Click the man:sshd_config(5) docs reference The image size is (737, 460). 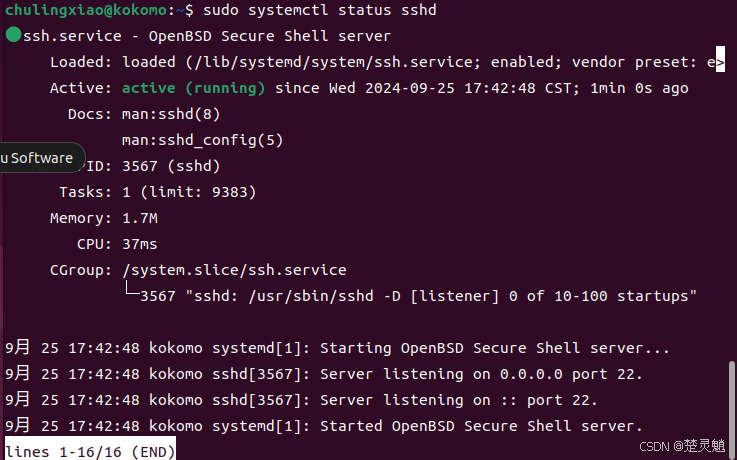[x=203, y=140]
